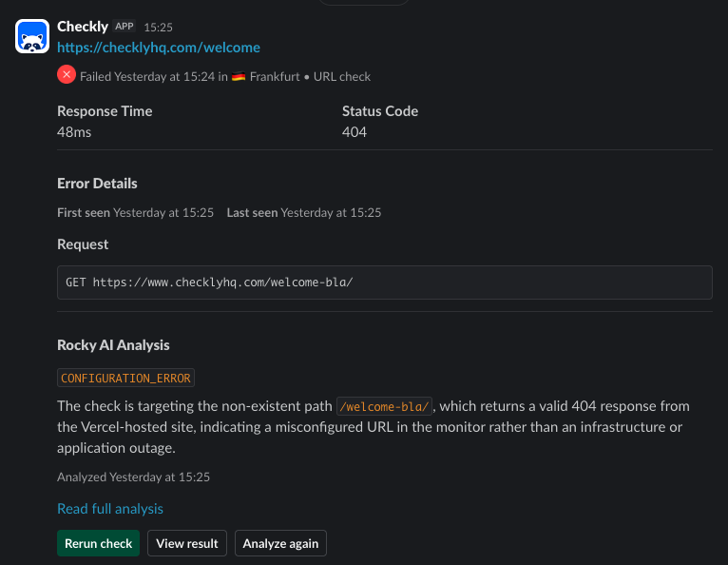Image resolution: width=728 pixels, height=565 pixels.
Task: Click the Analyze again button
Action: point(280,543)
